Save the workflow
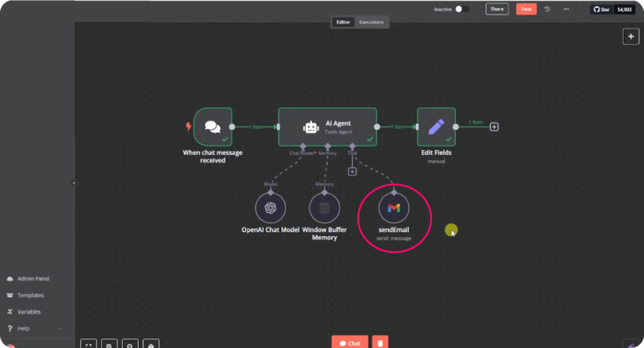Viewport: 644px width, 348px height. 526,9
